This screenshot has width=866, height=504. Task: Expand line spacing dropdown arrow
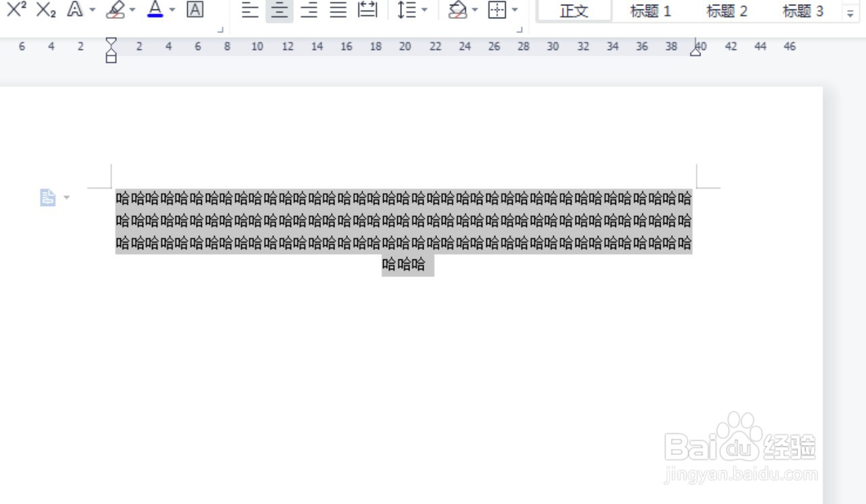point(424,10)
